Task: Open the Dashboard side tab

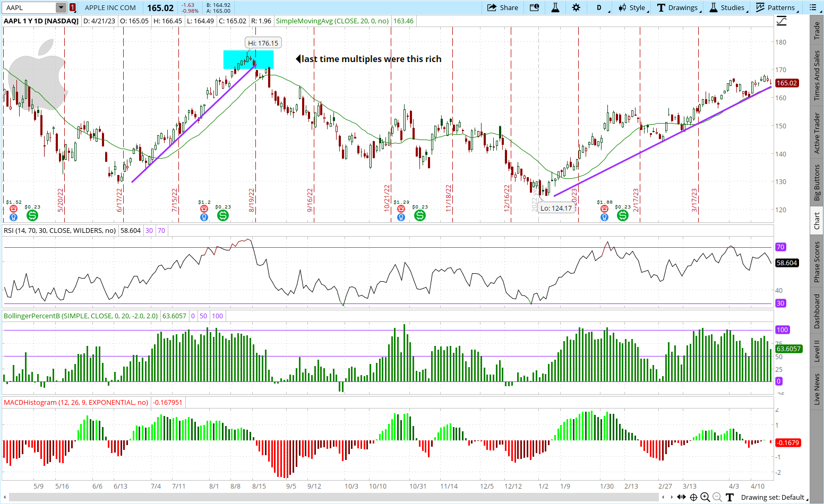Action: coord(817,311)
